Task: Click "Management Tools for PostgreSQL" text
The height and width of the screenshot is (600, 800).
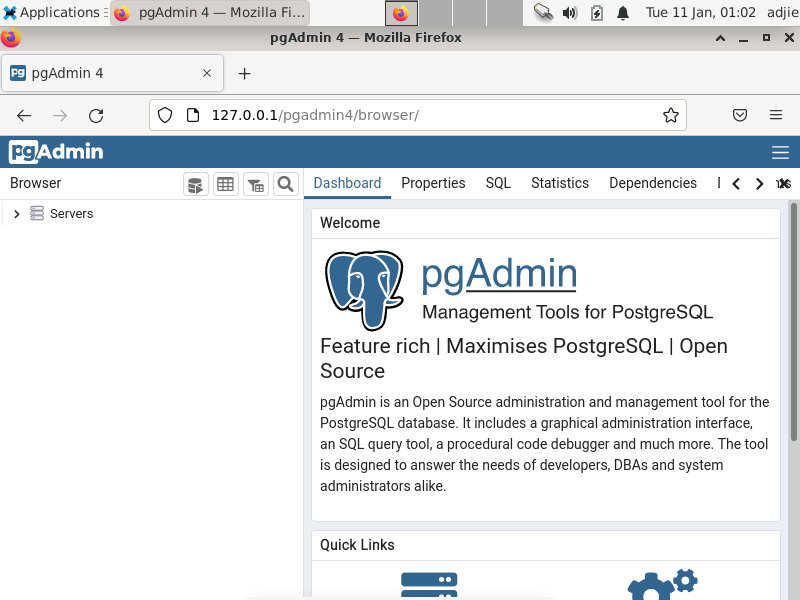Action: [x=567, y=312]
